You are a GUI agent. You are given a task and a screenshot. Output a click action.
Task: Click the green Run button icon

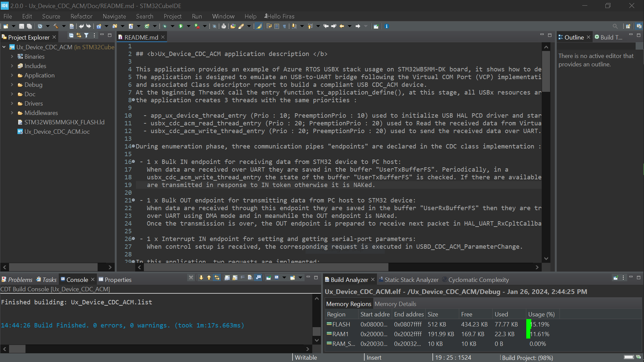pos(181,26)
